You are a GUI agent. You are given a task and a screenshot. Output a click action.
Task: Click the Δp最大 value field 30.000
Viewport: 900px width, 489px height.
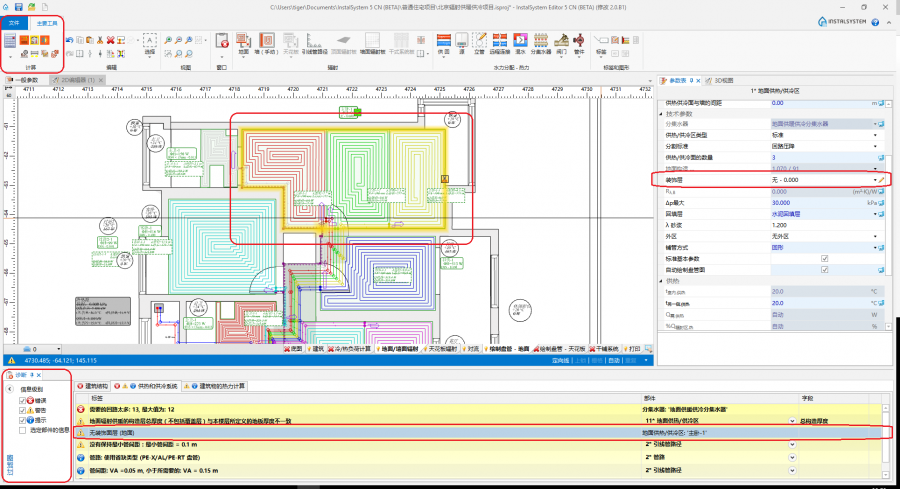pos(790,202)
